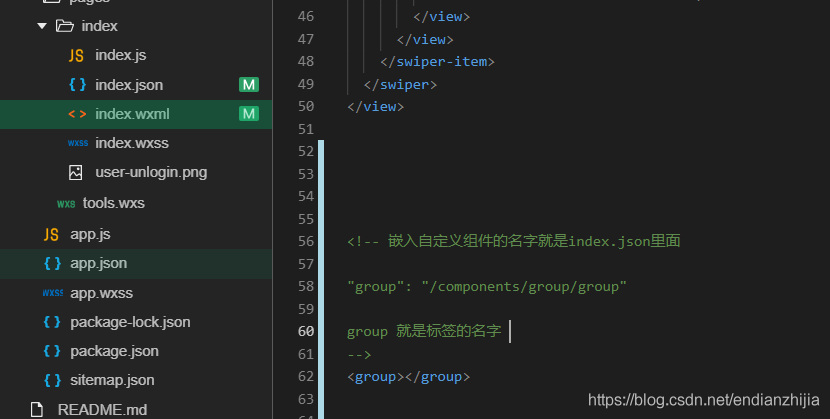Click the braces icon of app.json
The width and height of the screenshot is (830, 419).
[52, 263]
